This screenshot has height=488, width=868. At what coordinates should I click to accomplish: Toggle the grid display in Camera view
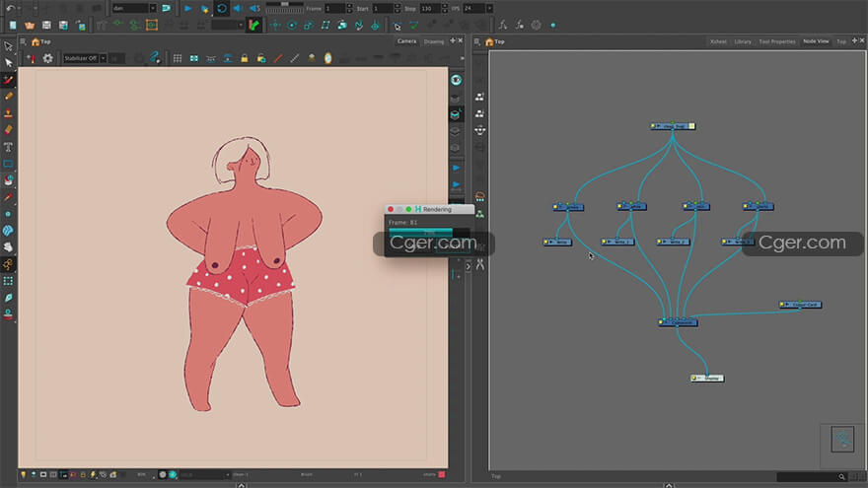pyautogui.click(x=178, y=58)
